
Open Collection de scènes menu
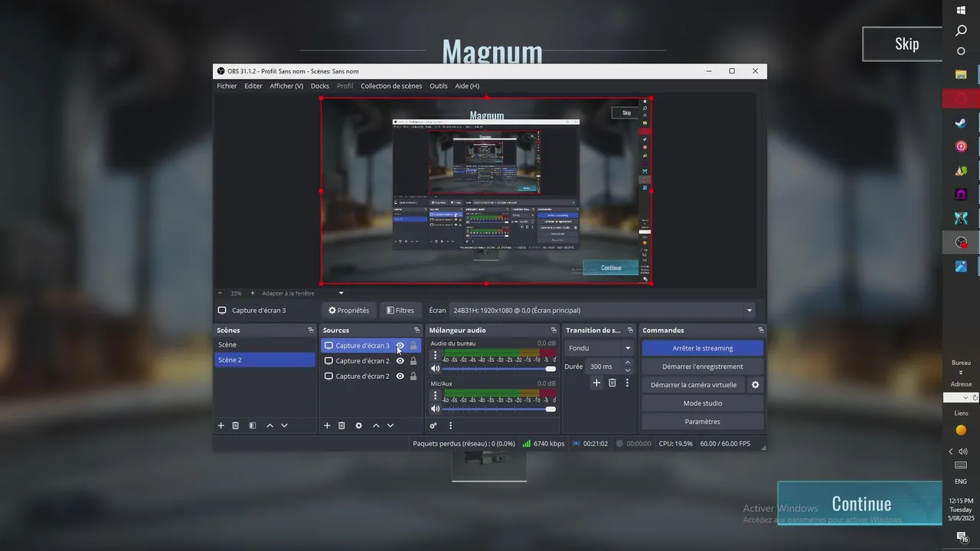[391, 86]
